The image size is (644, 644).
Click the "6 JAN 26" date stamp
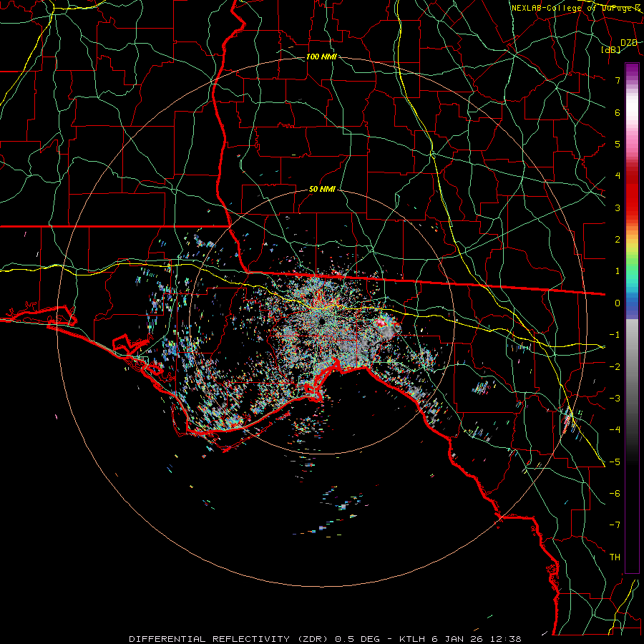457,639
